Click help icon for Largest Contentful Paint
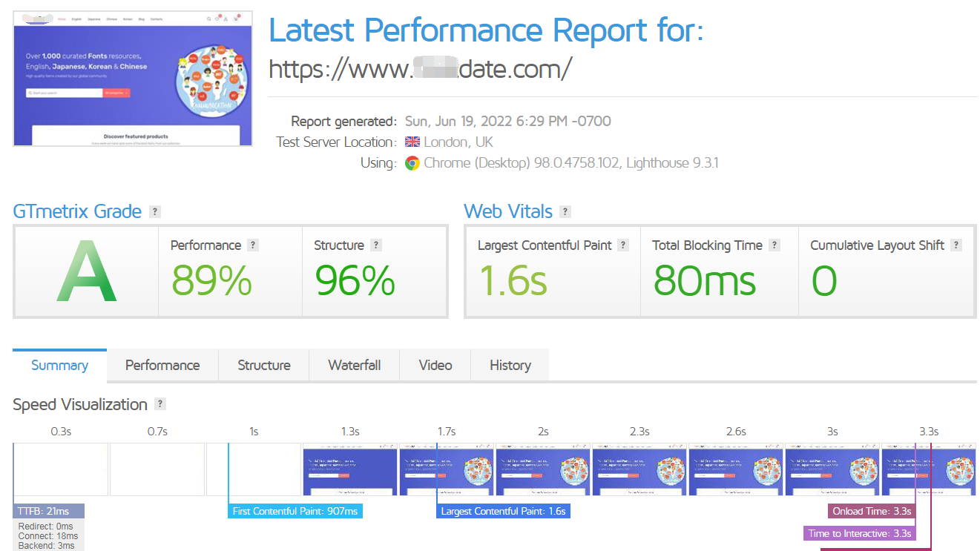This screenshot has height=551, width=980. tap(623, 245)
